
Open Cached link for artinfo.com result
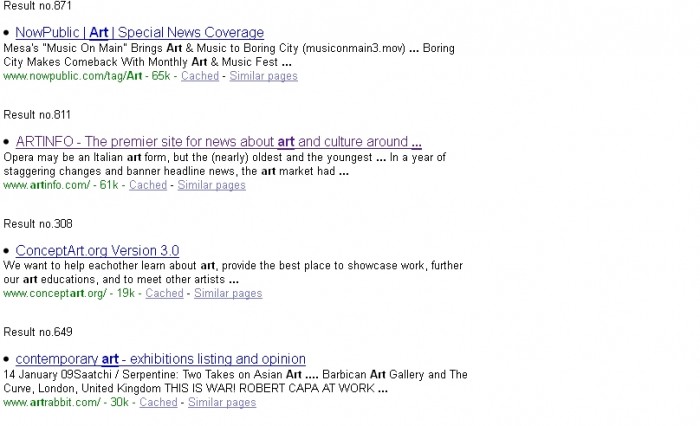click(148, 185)
